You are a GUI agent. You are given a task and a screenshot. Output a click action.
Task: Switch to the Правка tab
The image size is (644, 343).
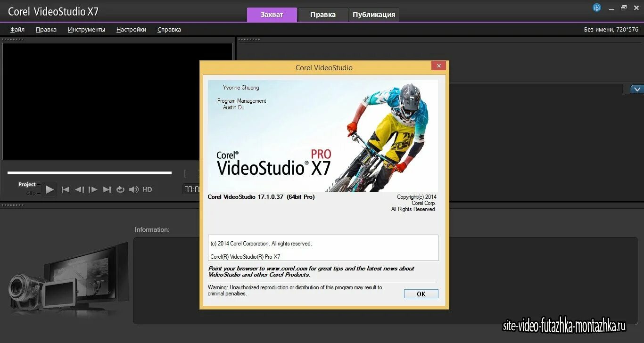click(x=323, y=15)
